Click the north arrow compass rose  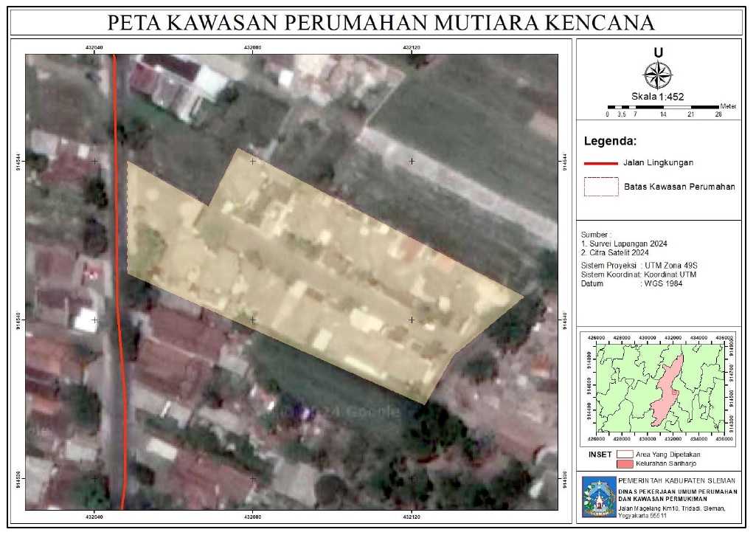658,75
